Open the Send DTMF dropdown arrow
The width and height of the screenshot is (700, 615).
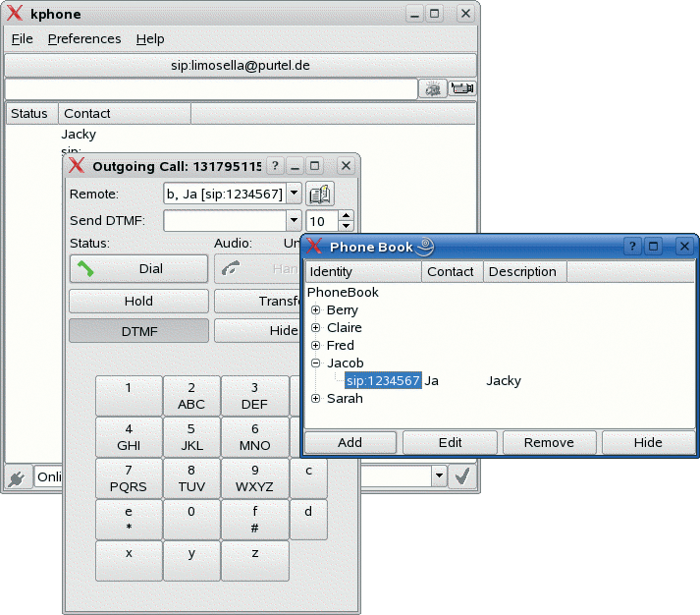294,221
